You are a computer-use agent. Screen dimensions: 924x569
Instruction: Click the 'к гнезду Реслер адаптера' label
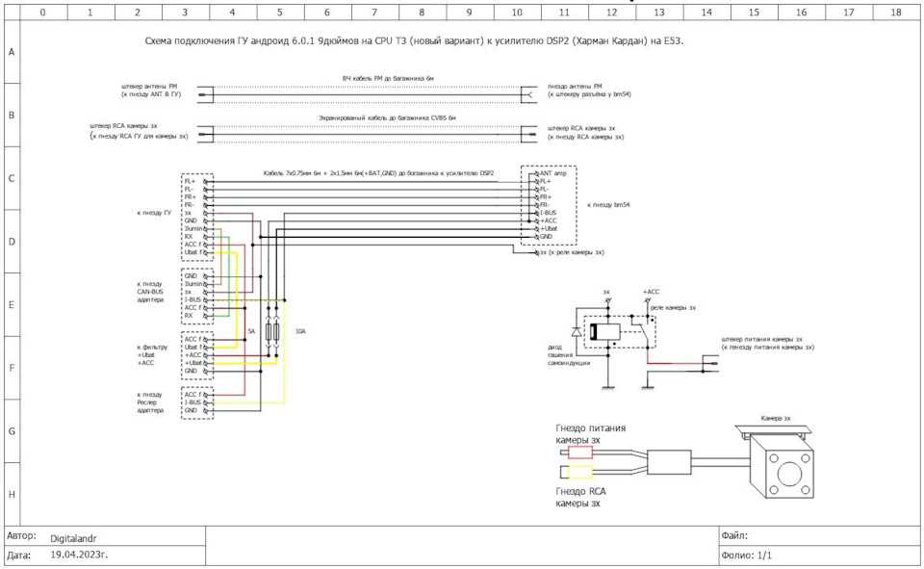(x=150, y=402)
